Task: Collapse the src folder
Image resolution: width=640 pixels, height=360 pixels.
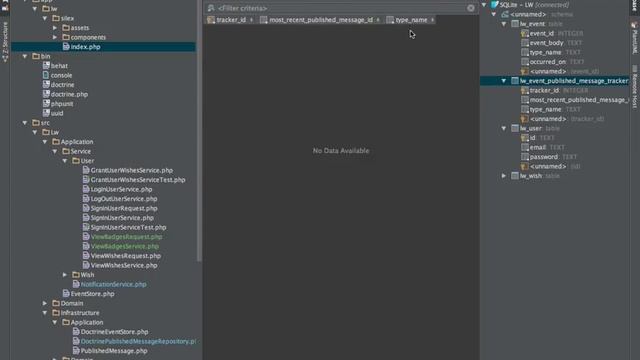Action: click(x=25, y=123)
